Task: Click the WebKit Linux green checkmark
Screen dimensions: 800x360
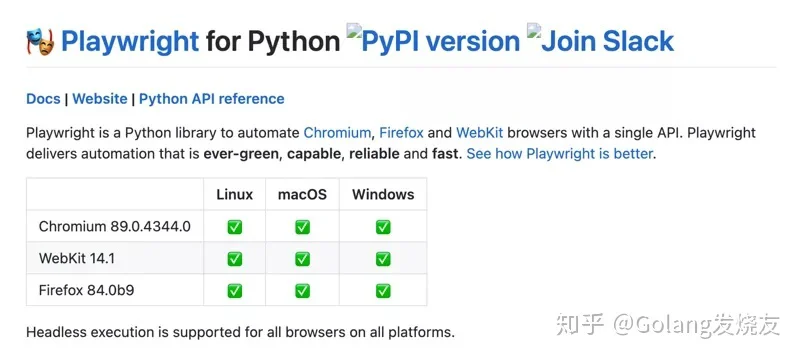Action: click(x=235, y=259)
